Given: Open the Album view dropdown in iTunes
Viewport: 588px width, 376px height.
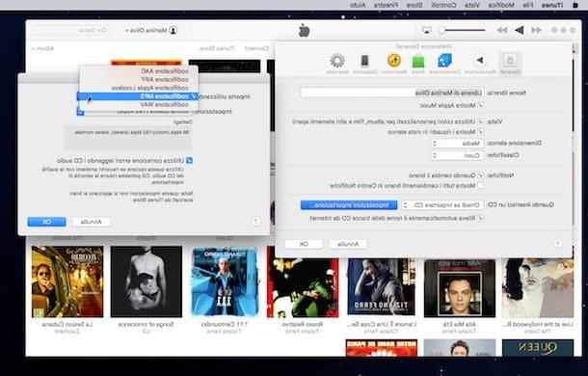Looking at the screenshot, I should click(42, 48).
